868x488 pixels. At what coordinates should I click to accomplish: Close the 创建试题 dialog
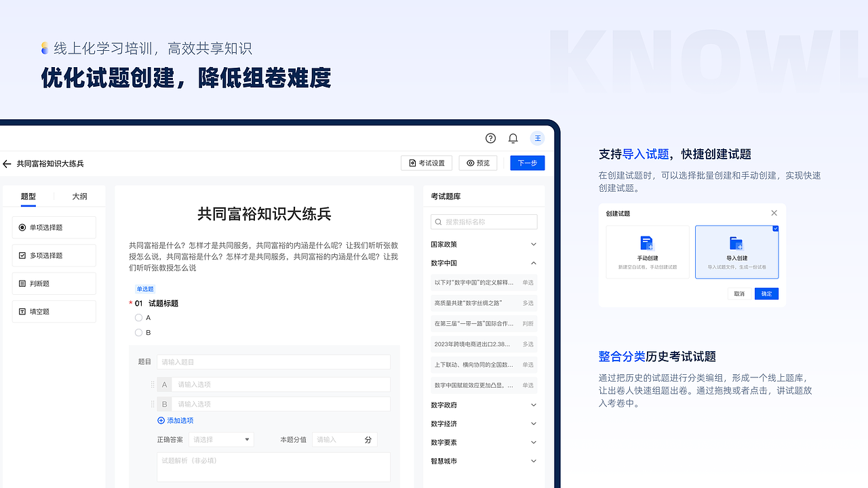pyautogui.click(x=774, y=213)
